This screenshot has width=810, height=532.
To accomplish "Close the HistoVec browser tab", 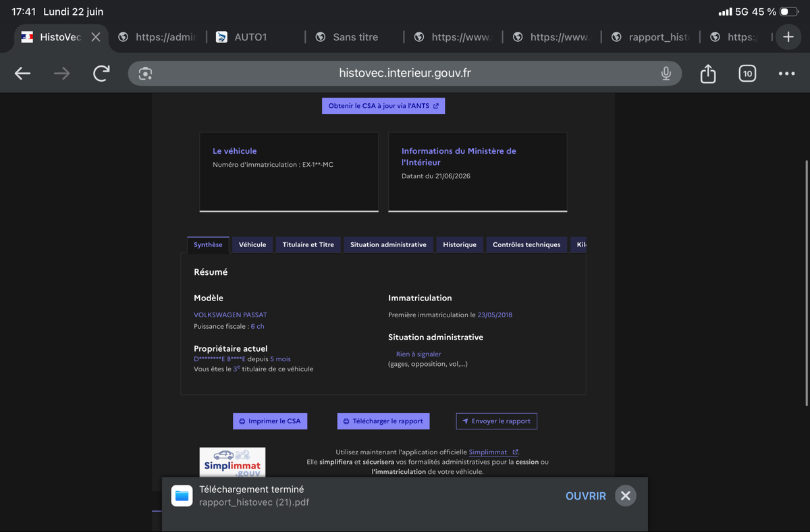I will pyautogui.click(x=95, y=37).
